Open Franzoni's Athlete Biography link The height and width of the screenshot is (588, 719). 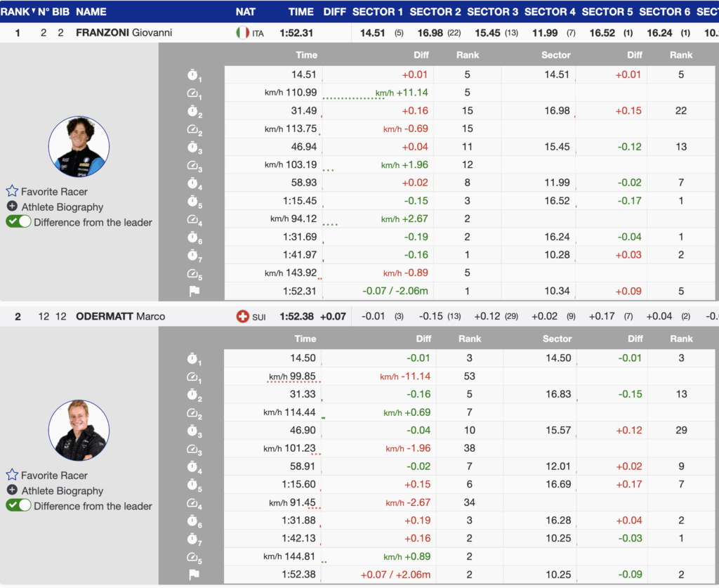click(62, 207)
